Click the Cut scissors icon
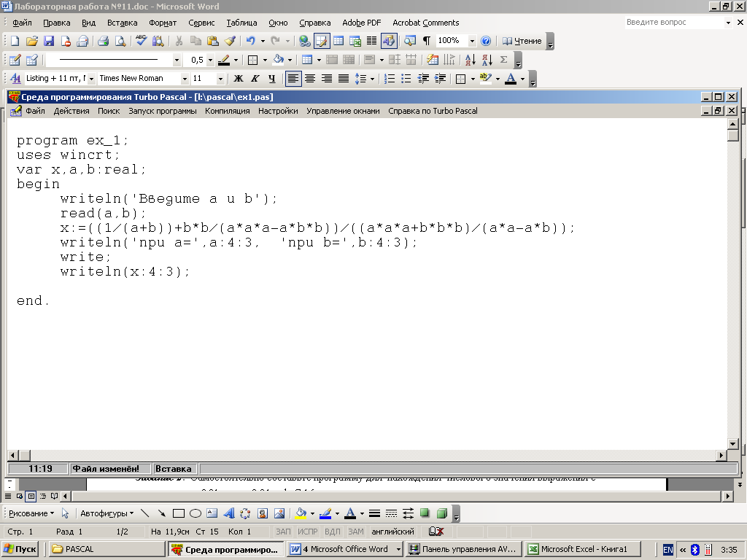747x560 pixels. tap(179, 41)
